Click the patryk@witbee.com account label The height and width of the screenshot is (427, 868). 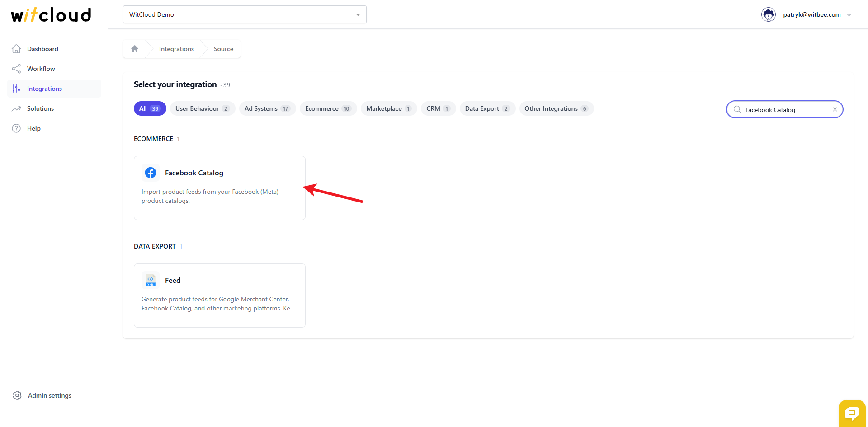[x=812, y=14]
